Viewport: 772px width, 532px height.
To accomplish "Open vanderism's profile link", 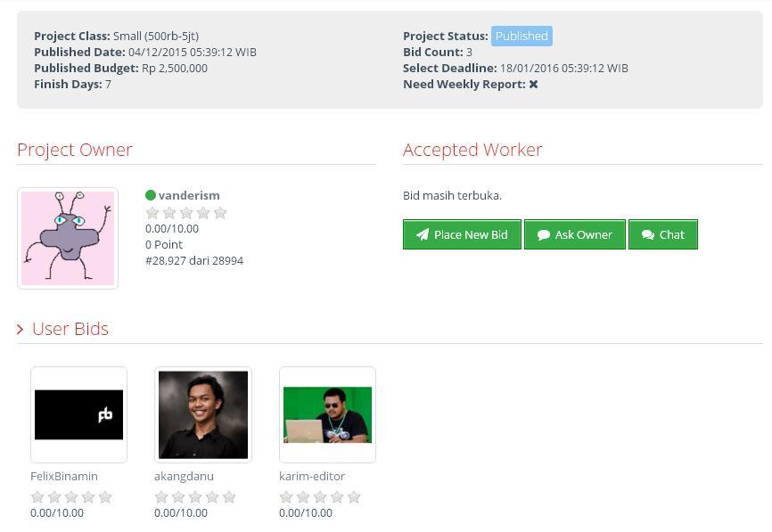I will point(189,195).
